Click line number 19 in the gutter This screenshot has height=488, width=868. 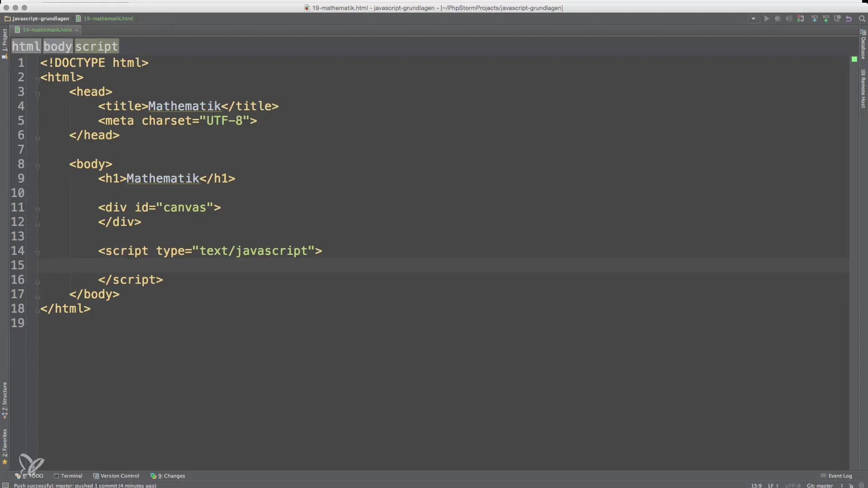18,323
